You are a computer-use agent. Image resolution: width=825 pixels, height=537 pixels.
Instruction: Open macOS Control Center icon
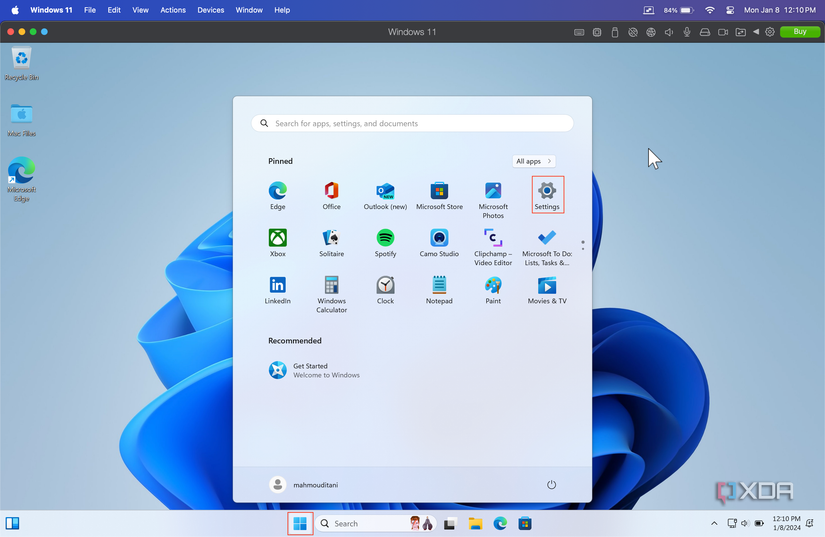730,10
